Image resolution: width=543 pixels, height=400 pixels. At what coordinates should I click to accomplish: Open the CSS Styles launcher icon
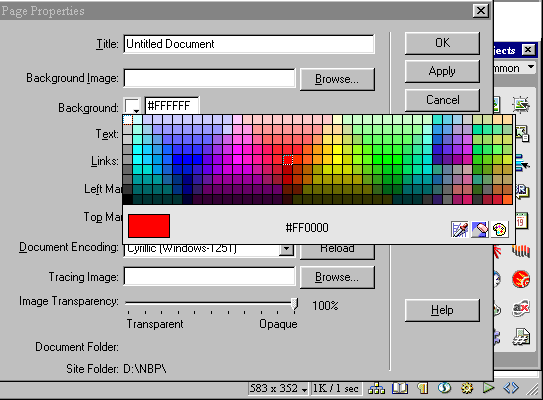444,388
